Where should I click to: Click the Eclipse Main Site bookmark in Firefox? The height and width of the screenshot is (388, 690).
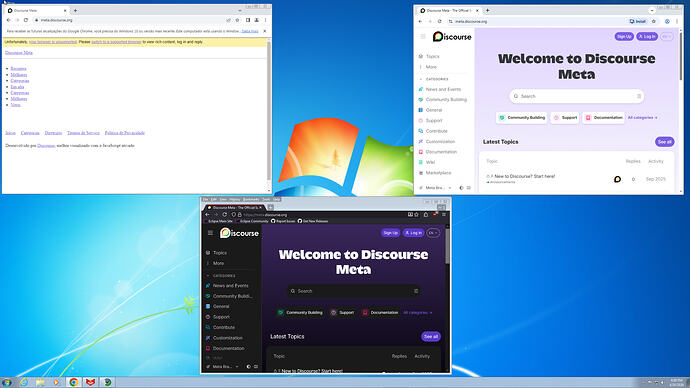tap(219, 221)
